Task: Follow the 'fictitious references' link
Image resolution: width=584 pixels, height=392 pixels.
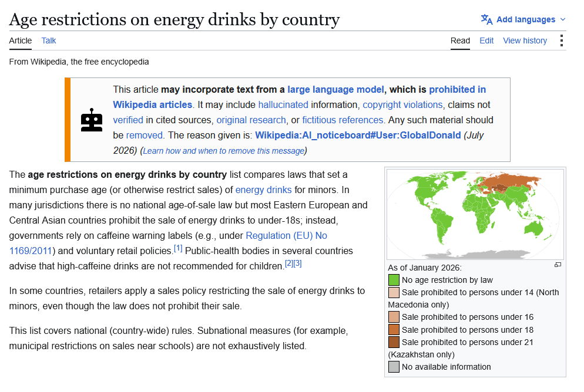Action: coord(343,120)
